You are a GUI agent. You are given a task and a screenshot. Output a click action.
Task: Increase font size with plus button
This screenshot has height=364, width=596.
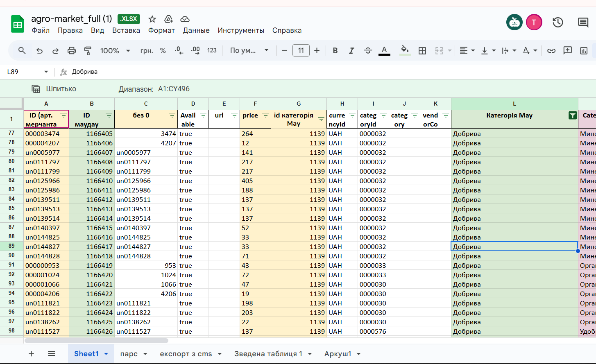317,51
